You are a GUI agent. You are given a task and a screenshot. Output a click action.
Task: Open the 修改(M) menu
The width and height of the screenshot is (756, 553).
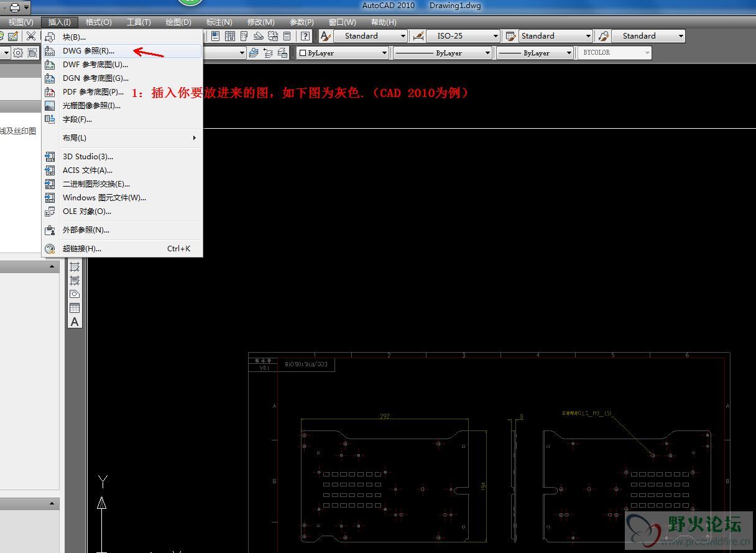point(261,22)
